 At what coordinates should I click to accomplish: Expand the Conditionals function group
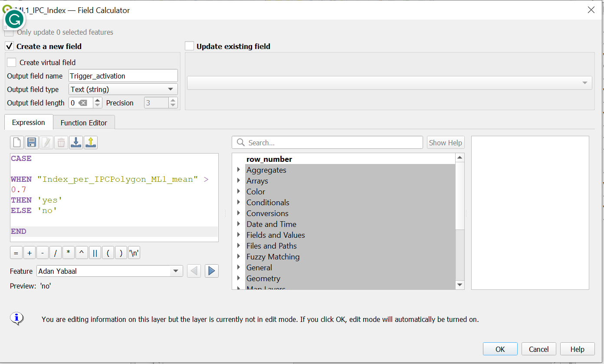[x=239, y=202]
